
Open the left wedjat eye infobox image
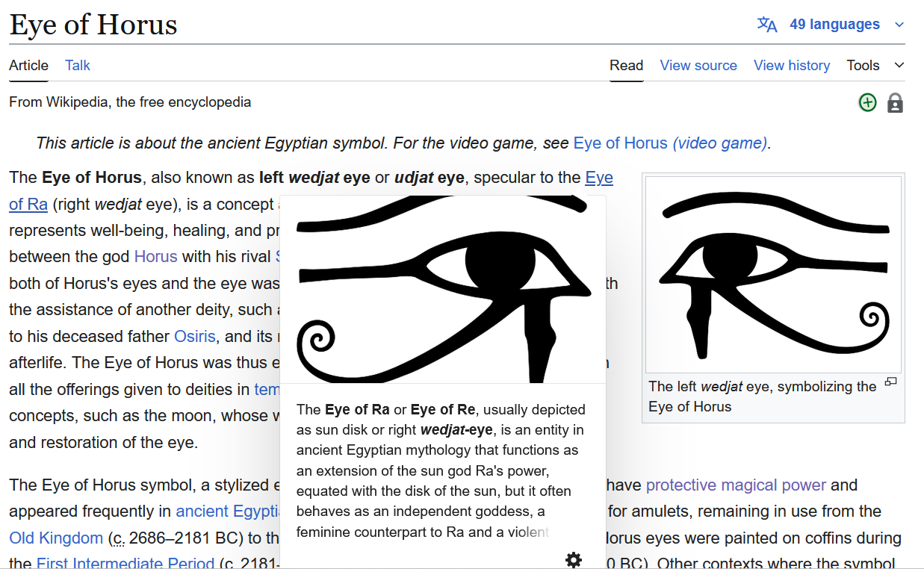[773, 275]
